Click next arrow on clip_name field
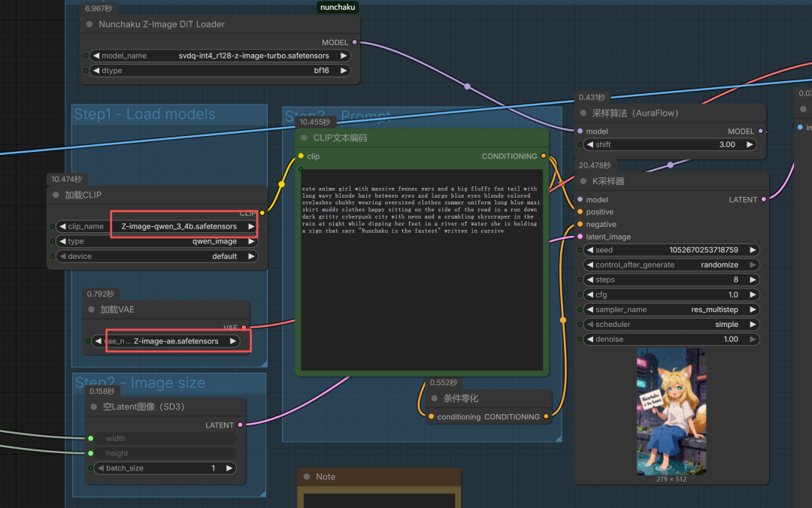 coord(251,227)
